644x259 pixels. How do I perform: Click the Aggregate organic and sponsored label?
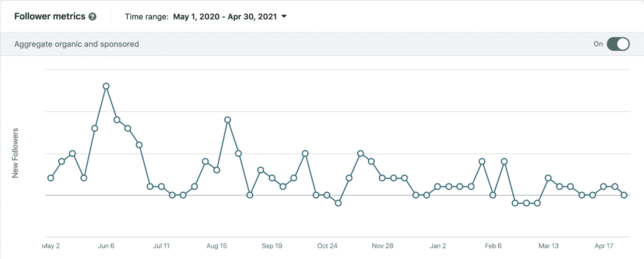click(76, 44)
